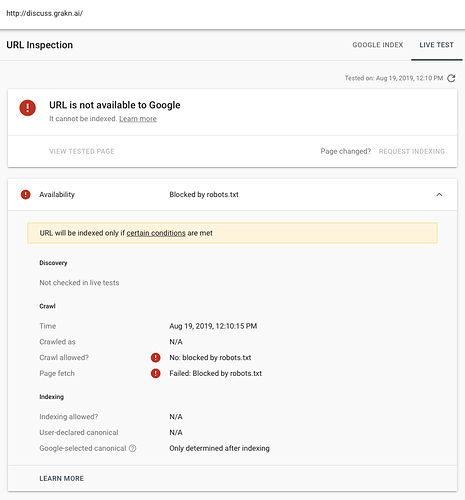The height and width of the screenshot is (500, 465).
Task: Click the error icon in Crawl allowed row
Action: click(x=155, y=358)
